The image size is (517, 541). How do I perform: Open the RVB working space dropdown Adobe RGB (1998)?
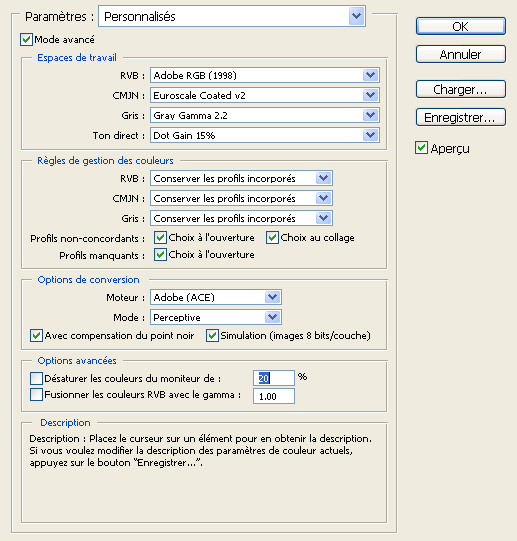(x=265, y=75)
